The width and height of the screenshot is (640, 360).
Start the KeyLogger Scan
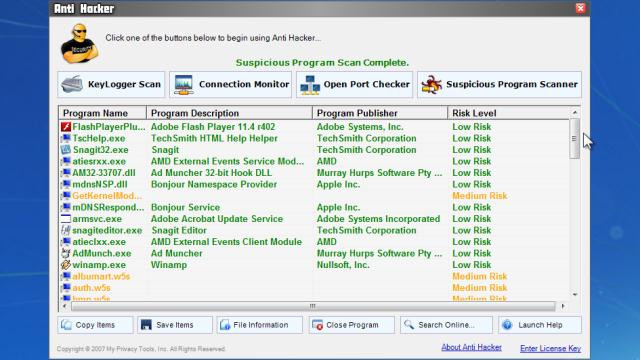[111, 84]
